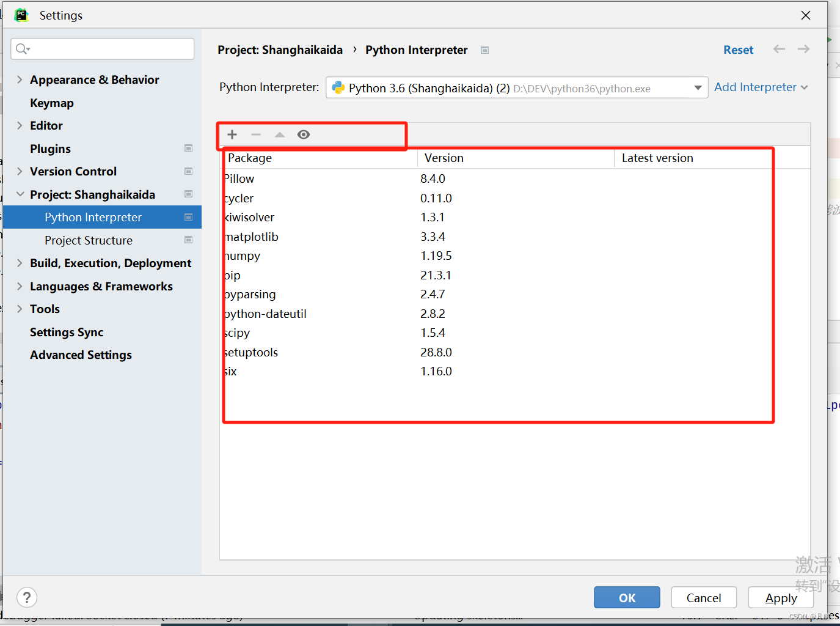Sort by Package column header
840x626 pixels.
coord(318,158)
